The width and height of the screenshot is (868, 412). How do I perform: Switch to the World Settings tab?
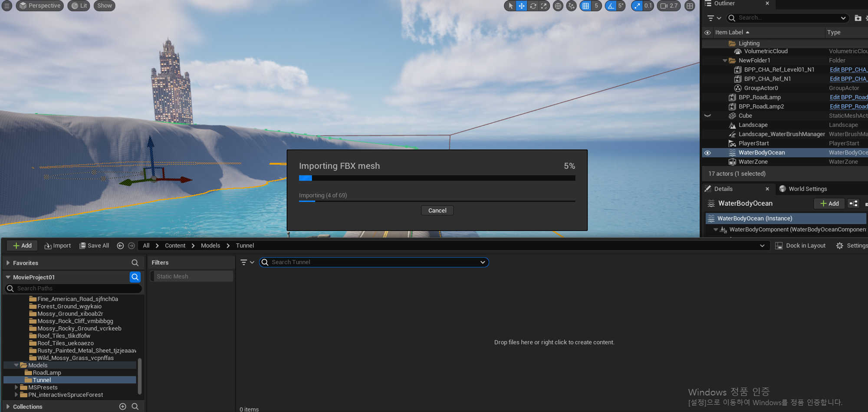(808, 189)
